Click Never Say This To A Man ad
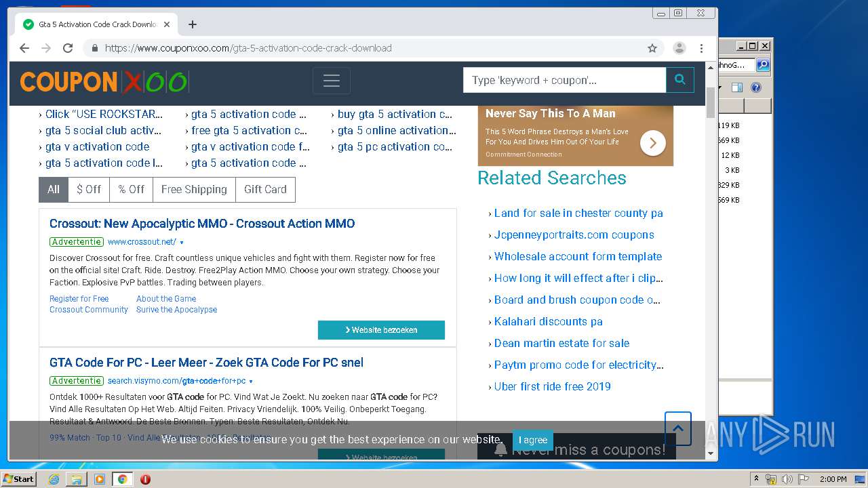Image resolution: width=868 pixels, height=488 pixels. tap(575, 135)
